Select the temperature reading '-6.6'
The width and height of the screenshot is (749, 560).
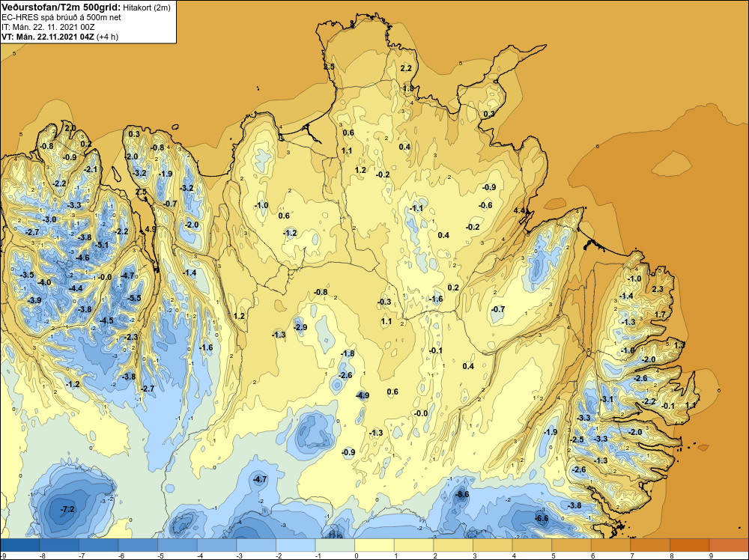pyautogui.click(x=542, y=519)
